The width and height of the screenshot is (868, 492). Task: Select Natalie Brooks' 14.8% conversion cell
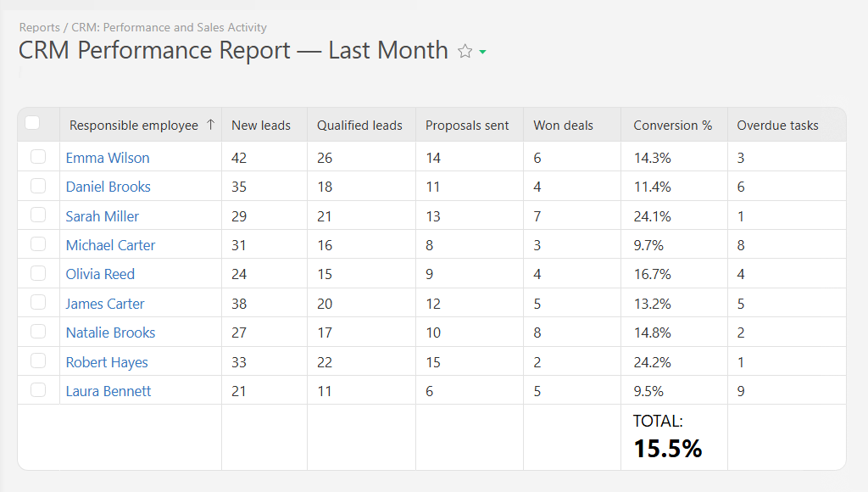674,332
